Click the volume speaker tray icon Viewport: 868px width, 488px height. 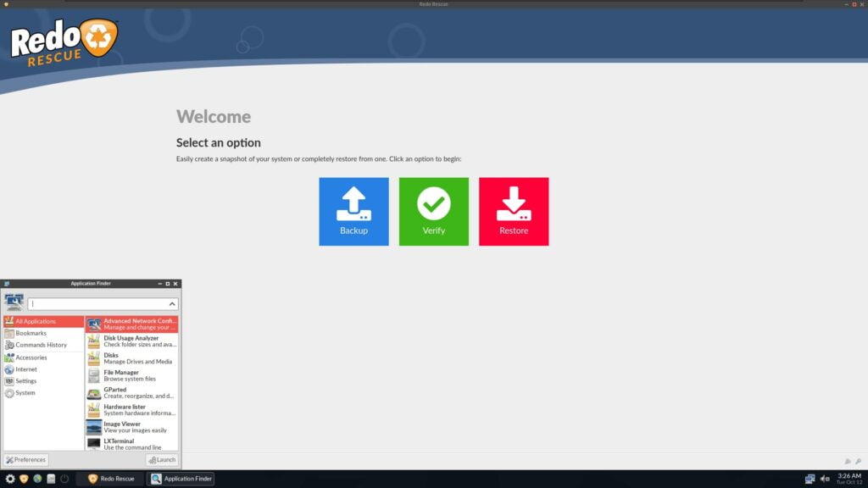(x=825, y=479)
